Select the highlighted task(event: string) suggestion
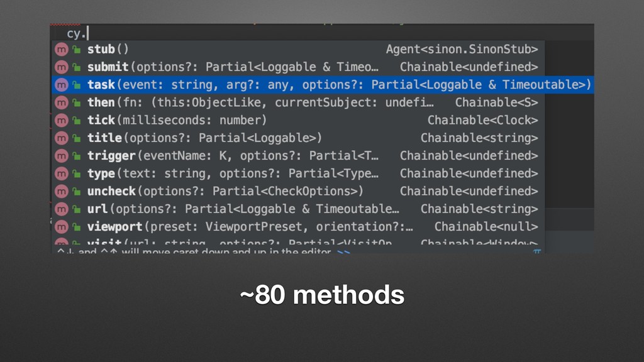 click(323, 85)
